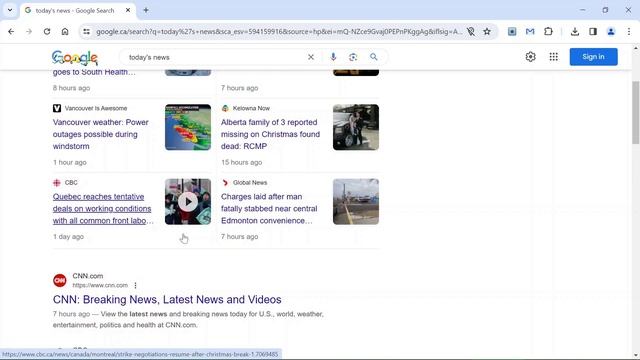
Task: Open the Chrome downloads panel
Action: click(x=575, y=31)
